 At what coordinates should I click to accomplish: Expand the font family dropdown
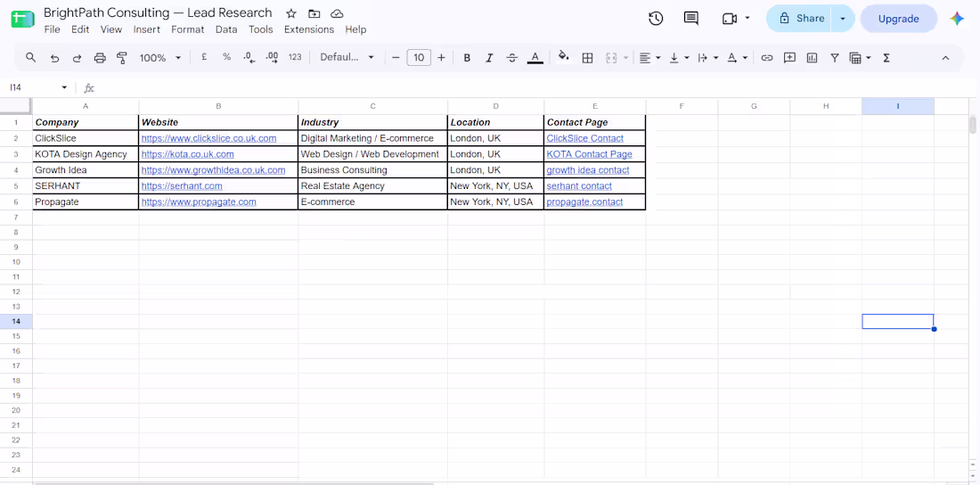(347, 58)
